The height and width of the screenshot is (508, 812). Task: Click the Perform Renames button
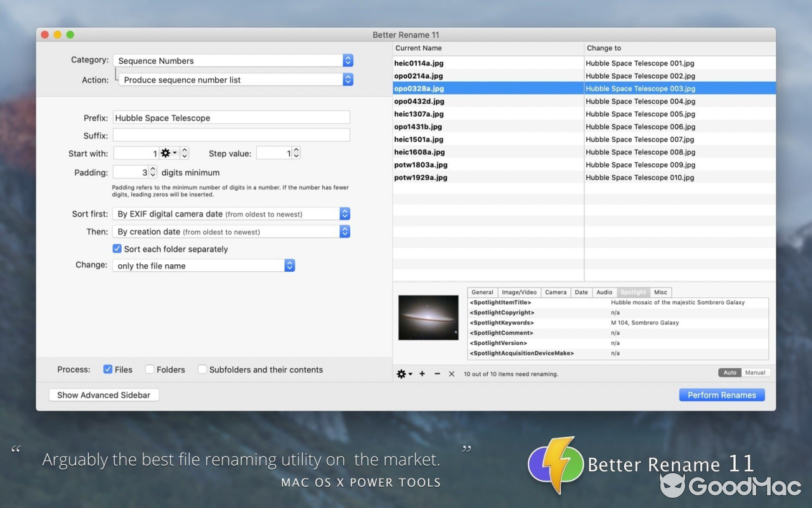click(722, 394)
